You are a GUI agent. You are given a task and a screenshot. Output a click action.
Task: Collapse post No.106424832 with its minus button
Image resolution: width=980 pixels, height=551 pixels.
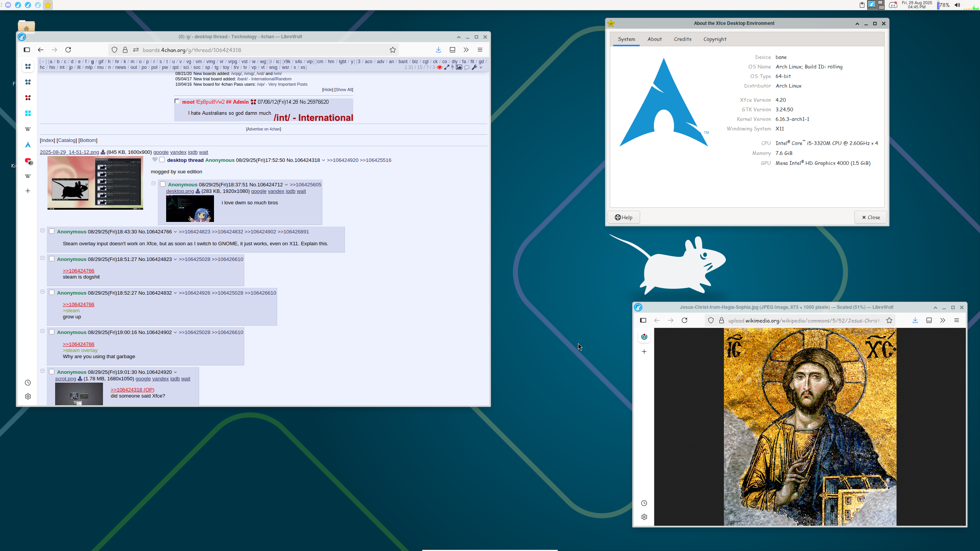42,292
